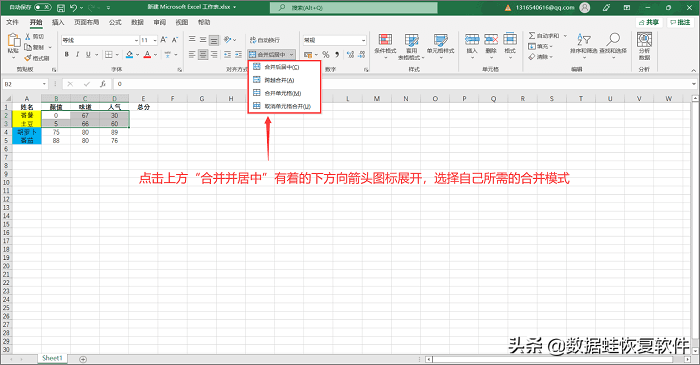The width and height of the screenshot is (700, 365).
Task: Toggle middle vertical alignment
Action: click(x=203, y=40)
